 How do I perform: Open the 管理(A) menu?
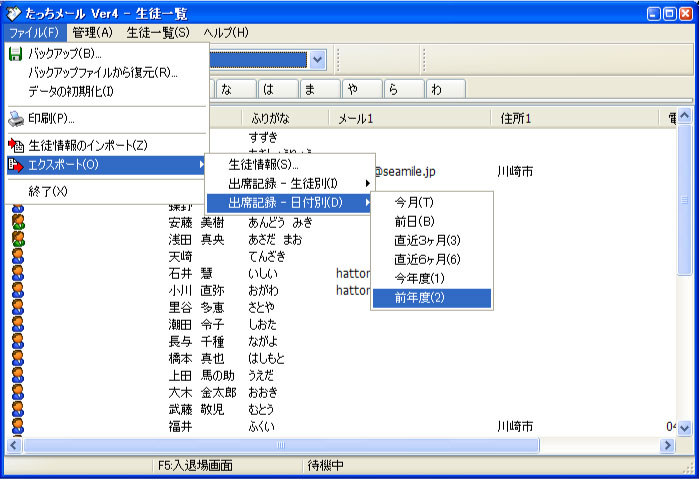92,33
